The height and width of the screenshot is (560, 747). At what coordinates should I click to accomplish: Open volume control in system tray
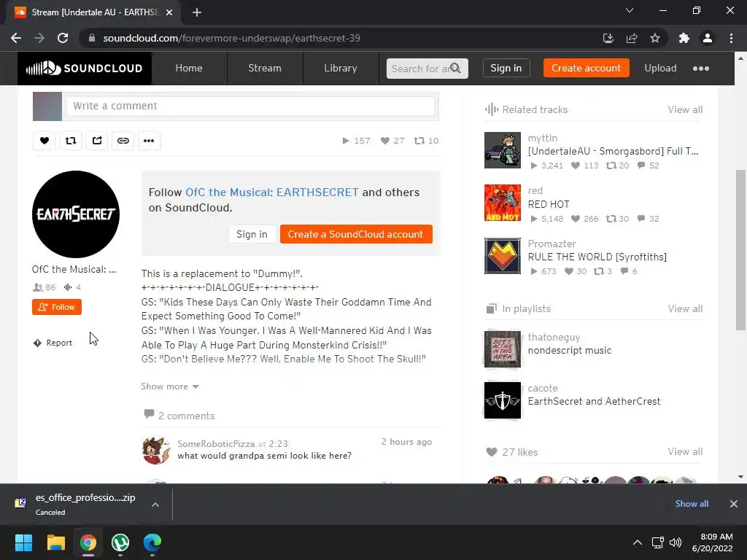coord(676,542)
